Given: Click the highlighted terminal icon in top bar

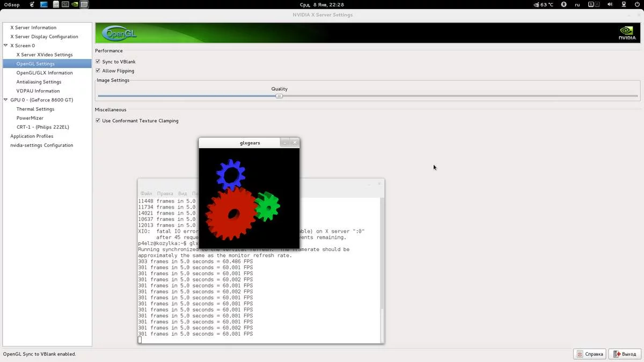Looking at the screenshot, I should pyautogui.click(x=84, y=5).
